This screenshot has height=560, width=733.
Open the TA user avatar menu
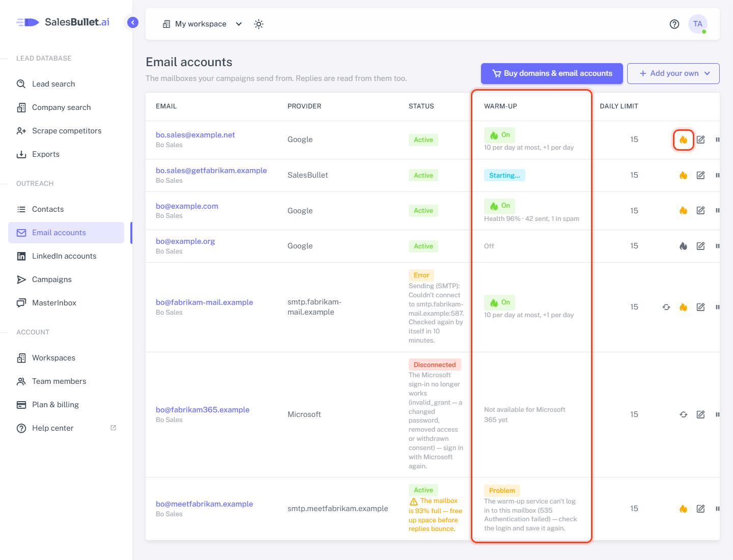click(698, 24)
